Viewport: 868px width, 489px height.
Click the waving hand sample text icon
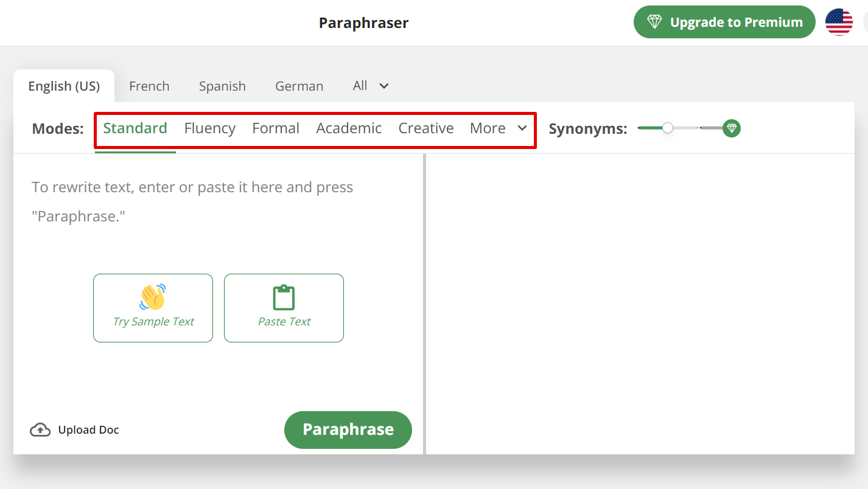click(x=153, y=297)
